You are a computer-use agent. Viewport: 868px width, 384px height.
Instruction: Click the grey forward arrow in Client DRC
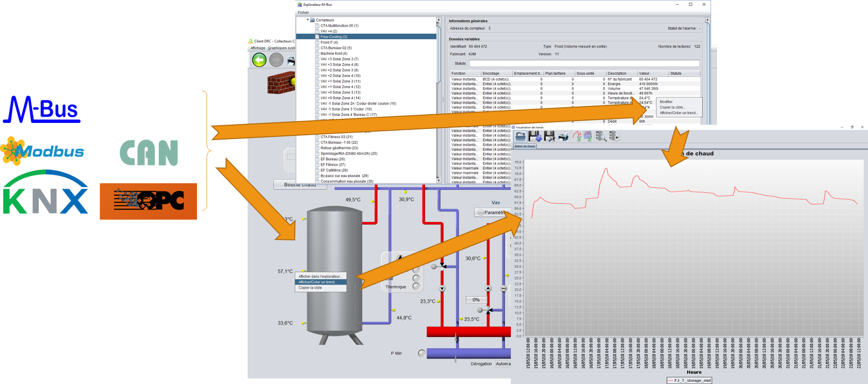pyautogui.click(x=276, y=60)
